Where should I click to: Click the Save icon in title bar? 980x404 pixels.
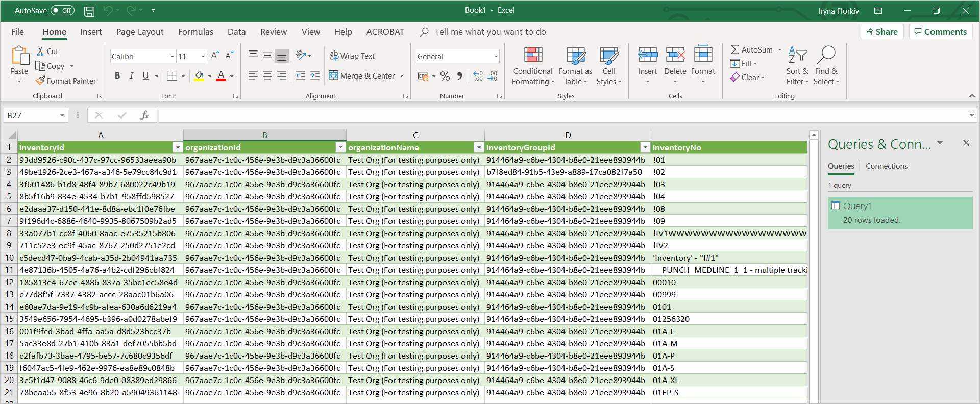pos(89,11)
